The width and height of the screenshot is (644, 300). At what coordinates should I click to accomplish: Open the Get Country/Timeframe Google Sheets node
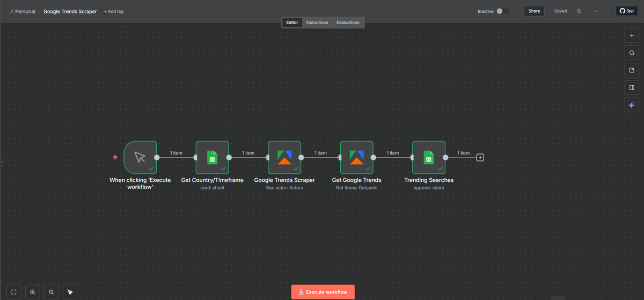click(x=212, y=157)
